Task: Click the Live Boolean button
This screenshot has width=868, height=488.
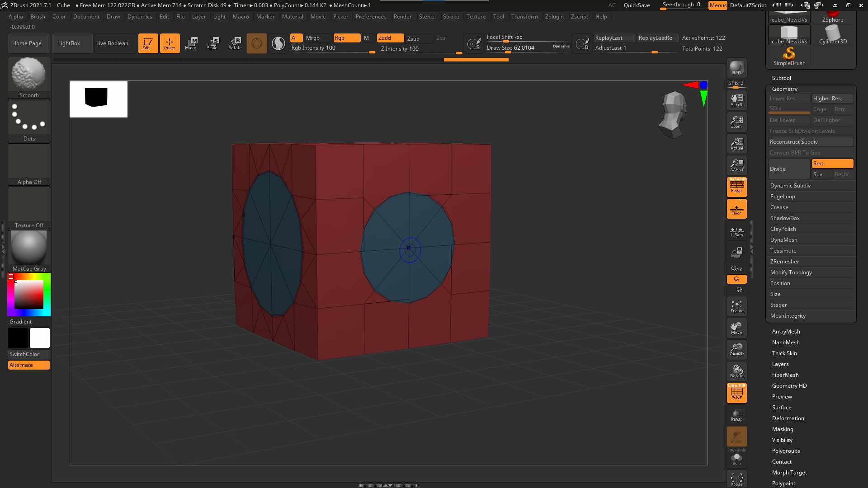Action: 115,43
